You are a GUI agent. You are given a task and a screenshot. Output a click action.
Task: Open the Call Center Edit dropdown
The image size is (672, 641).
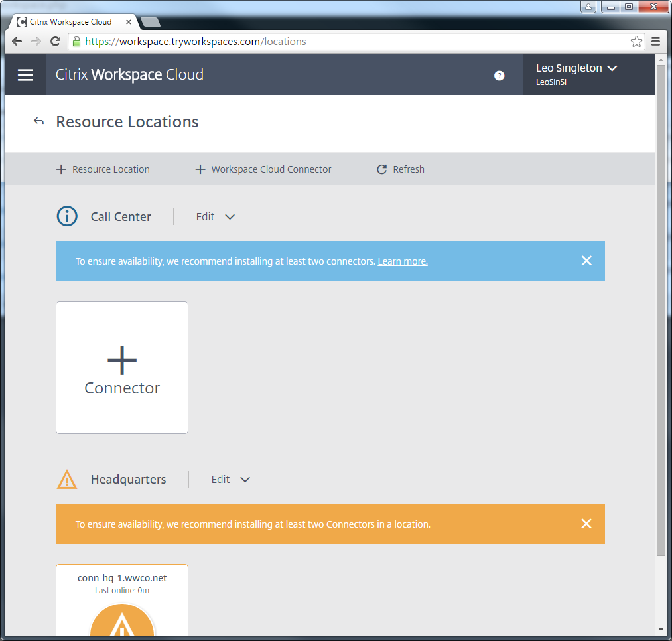point(216,216)
